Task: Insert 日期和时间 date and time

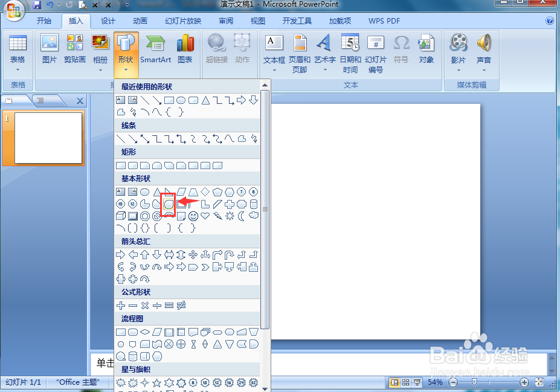Action: [350, 54]
